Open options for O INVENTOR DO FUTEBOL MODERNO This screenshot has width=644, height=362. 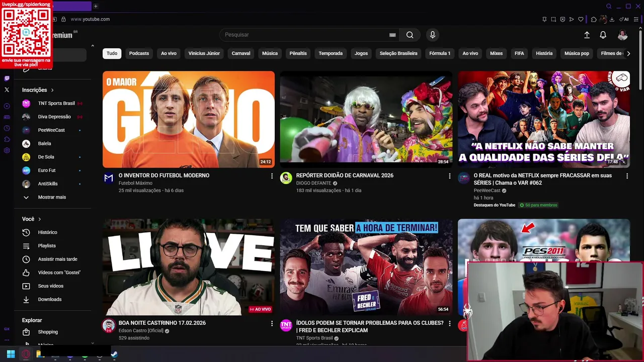(x=272, y=176)
